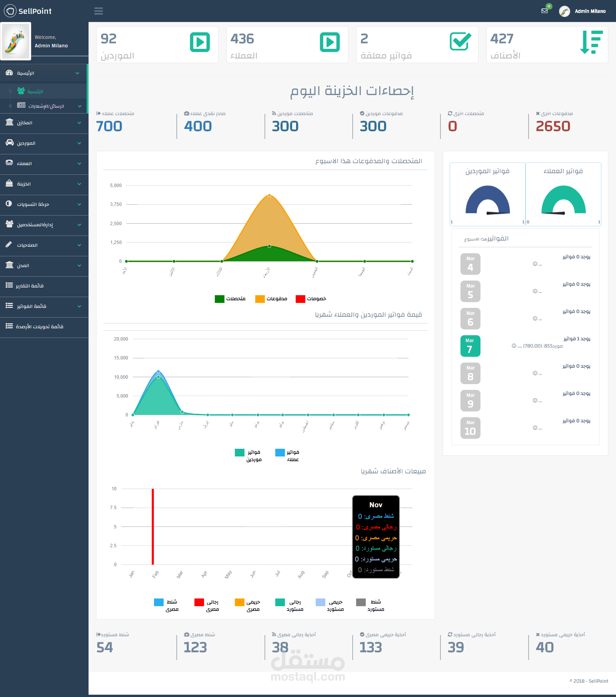Toggle the حريمى مصرى orange legend swatch
The width and height of the screenshot is (616, 697).
click(x=239, y=602)
